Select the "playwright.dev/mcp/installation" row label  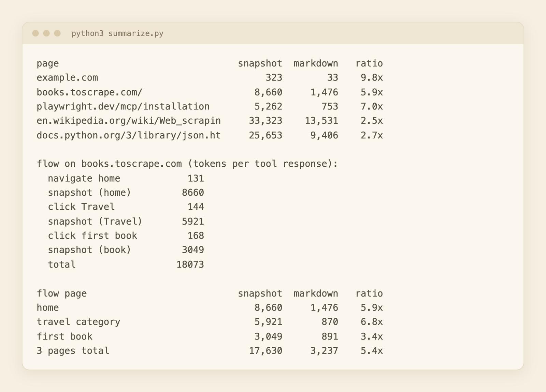click(x=123, y=107)
